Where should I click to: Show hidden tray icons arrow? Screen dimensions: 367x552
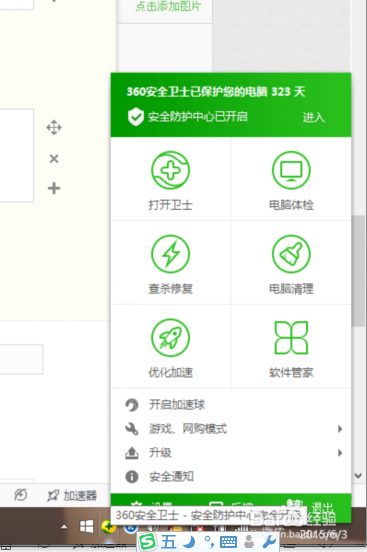tap(64, 527)
